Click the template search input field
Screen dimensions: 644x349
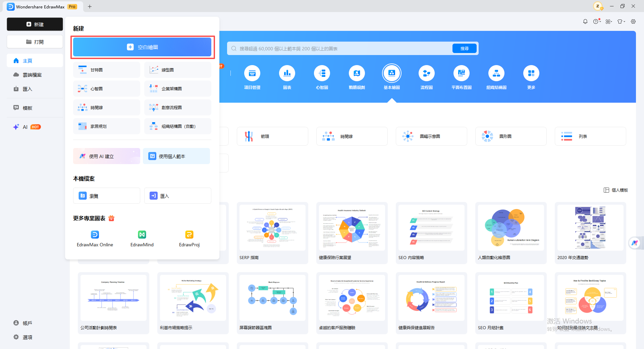[x=340, y=49]
